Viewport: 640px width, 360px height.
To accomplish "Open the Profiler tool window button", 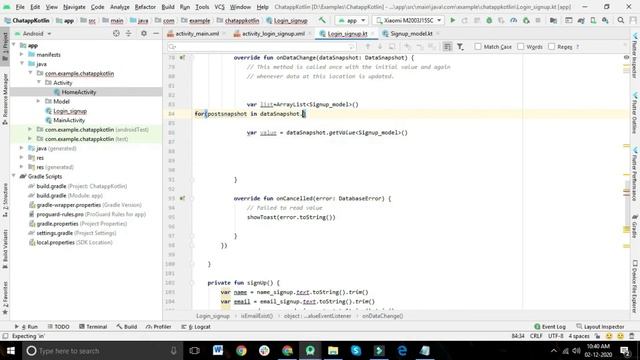I will pyautogui.click(x=158, y=327).
